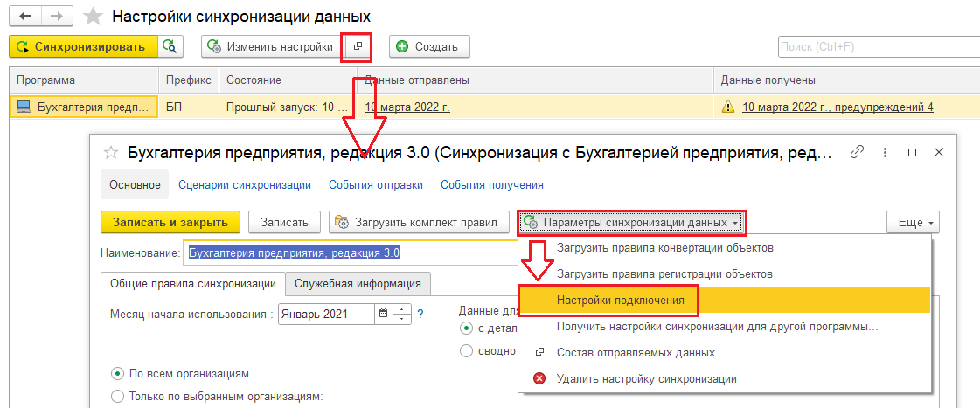
Task: Decrease start month with the down stepper
Action: pos(402,319)
